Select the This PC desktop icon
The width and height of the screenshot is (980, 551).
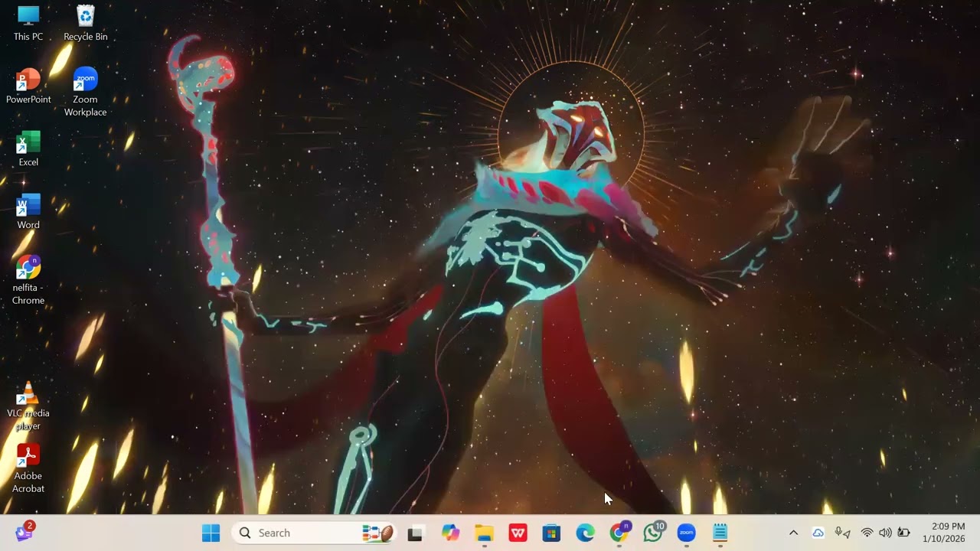coord(28,23)
